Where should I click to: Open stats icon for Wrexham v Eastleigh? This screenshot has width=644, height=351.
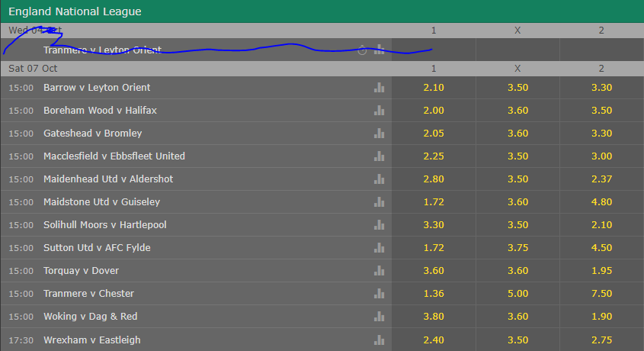point(379,340)
